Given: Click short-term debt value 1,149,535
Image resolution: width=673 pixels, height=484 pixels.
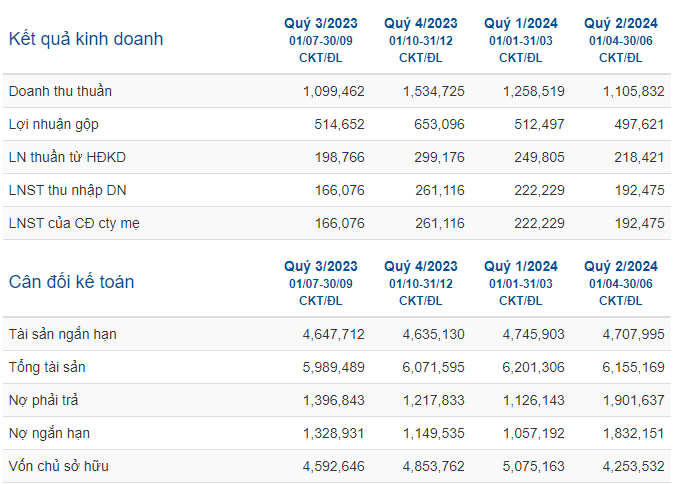Looking at the screenshot, I should [x=434, y=433].
